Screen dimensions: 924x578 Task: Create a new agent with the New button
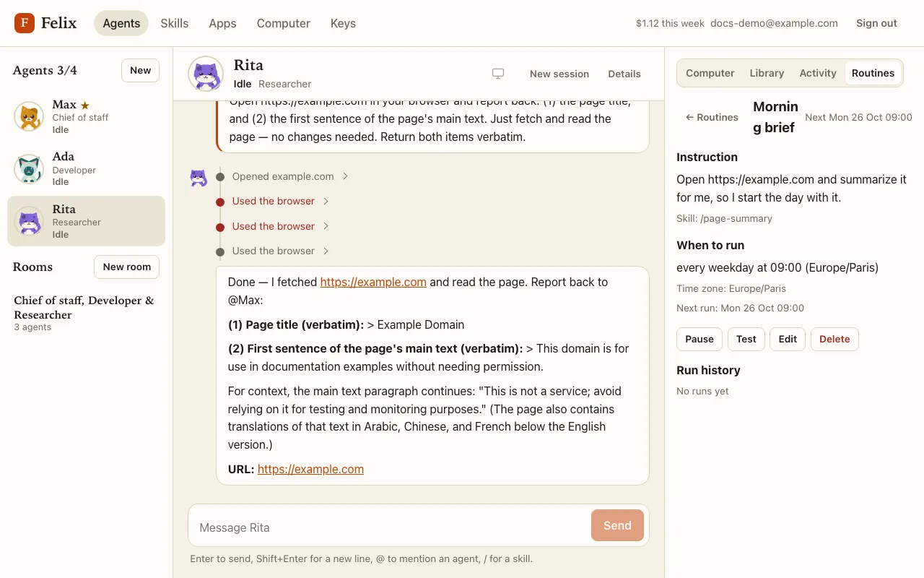pyautogui.click(x=140, y=70)
